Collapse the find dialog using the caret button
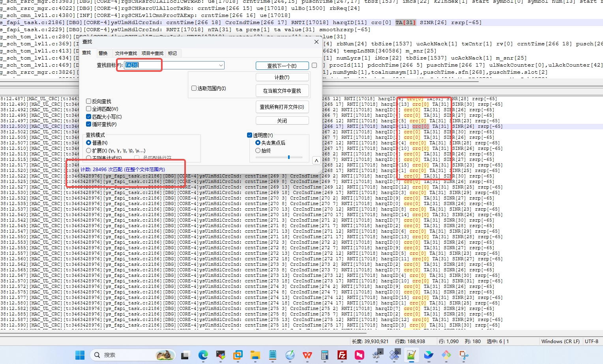 316,160
